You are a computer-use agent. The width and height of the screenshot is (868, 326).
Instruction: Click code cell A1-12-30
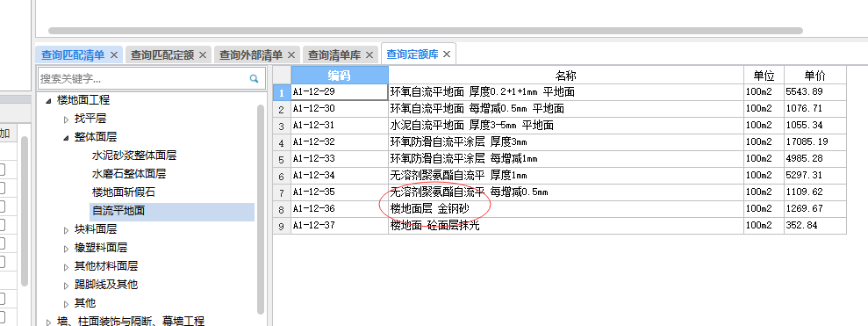tap(340, 109)
